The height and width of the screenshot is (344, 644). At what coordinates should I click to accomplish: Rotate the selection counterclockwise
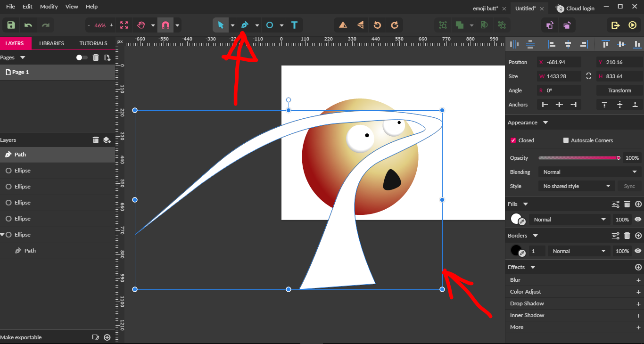point(377,25)
